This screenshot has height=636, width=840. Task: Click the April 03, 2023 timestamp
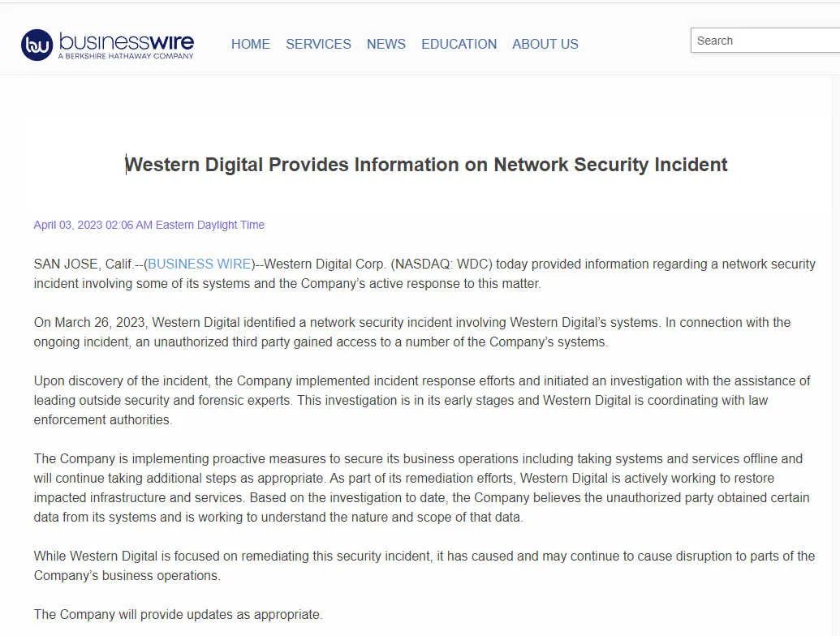149,225
